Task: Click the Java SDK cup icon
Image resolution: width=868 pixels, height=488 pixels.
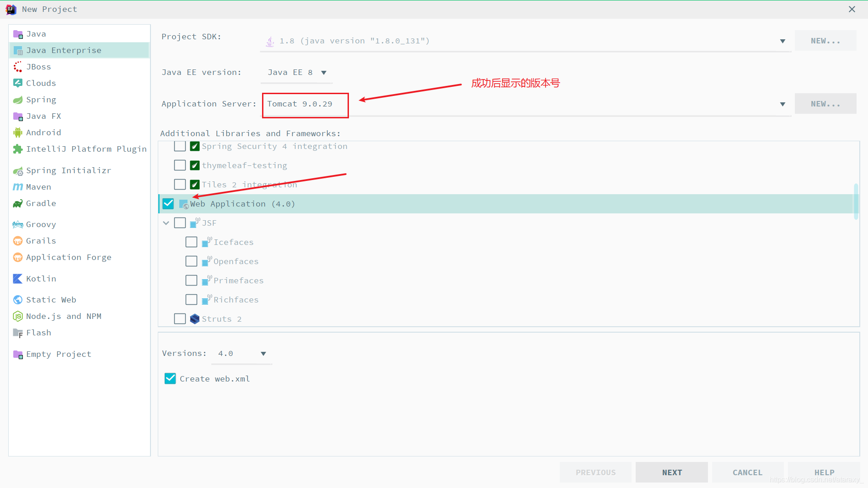Action: click(x=270, y=42)
